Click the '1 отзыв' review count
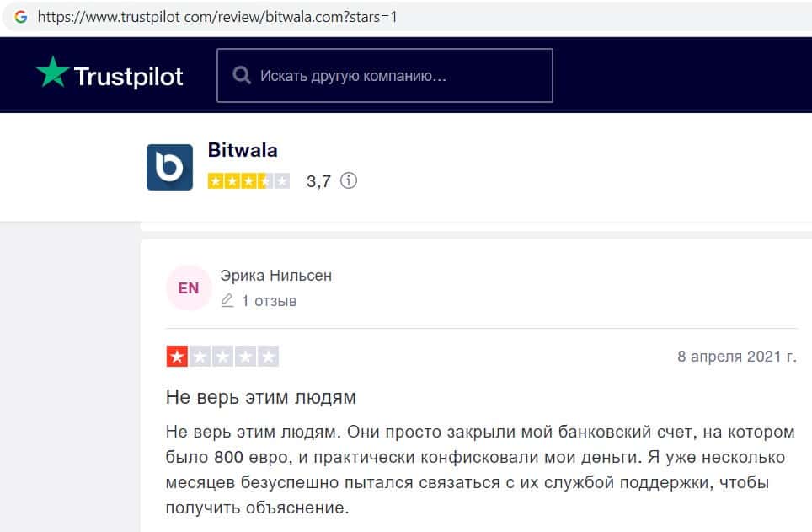This screenshot has width=812, height=532. tap(269, 301)
